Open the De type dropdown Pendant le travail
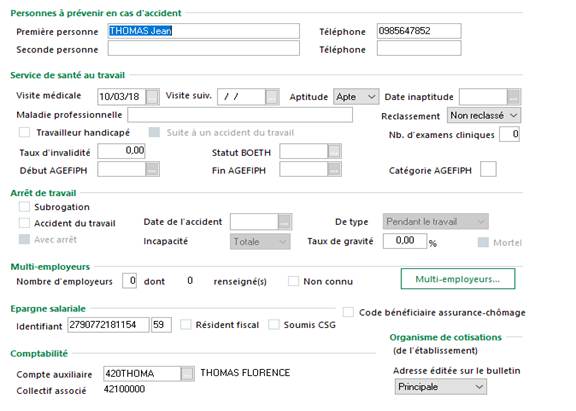576x411 pixels. 436,221
